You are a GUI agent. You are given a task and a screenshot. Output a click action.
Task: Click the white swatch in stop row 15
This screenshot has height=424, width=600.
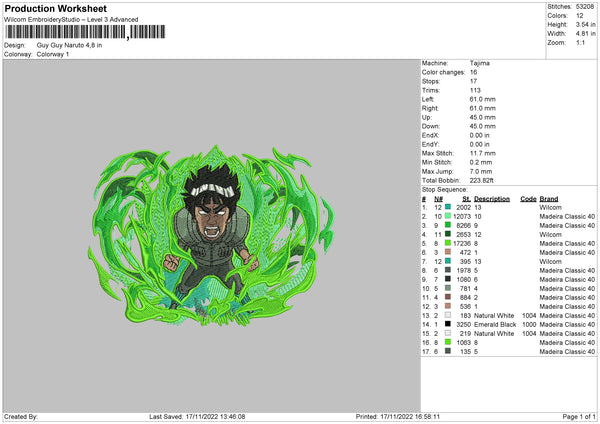click(x=448, y=333)
